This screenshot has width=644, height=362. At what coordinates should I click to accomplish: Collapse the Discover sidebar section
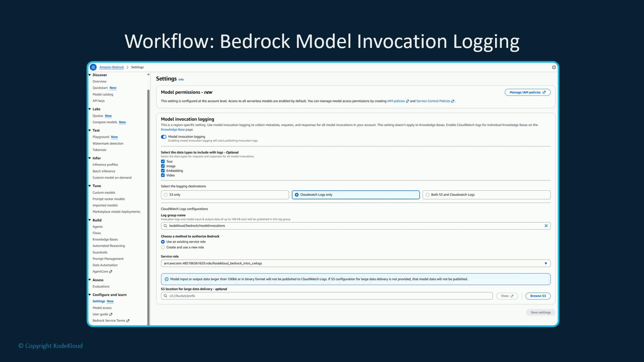tap(90, 75)
